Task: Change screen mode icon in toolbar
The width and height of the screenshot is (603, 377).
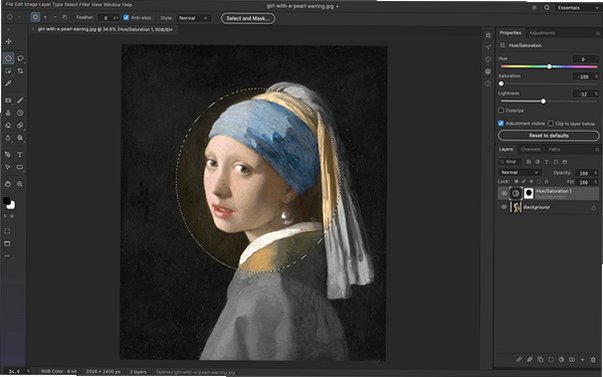Action: coord(8,244)
